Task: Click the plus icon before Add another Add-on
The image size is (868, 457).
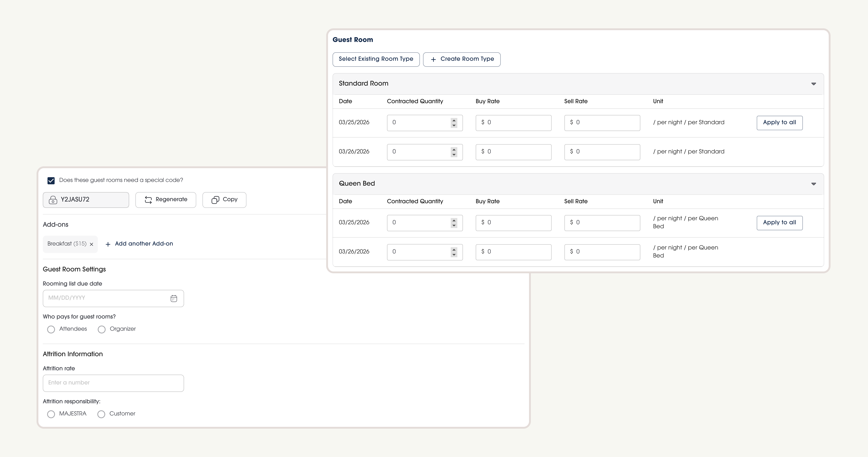Action: [x=108, y=244]
